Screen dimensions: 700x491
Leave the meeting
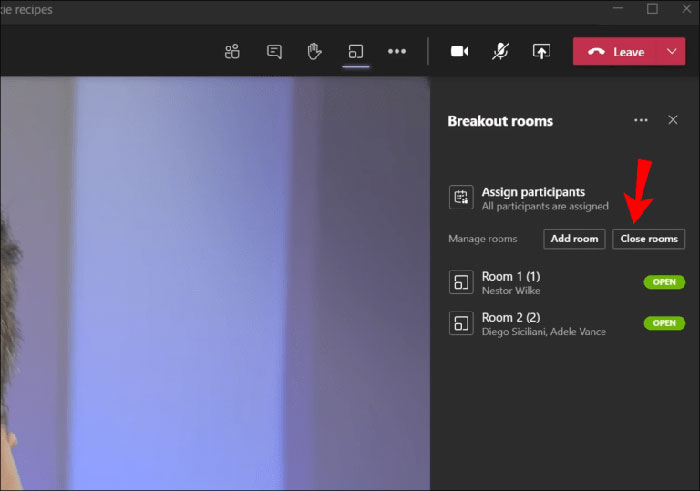click(616, 52)
